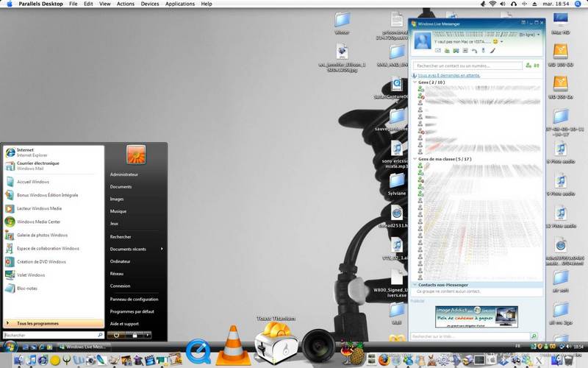Open the Applications menu in menu bar
The width and height of the screenshot is (588, 368).
coord(180,4)
